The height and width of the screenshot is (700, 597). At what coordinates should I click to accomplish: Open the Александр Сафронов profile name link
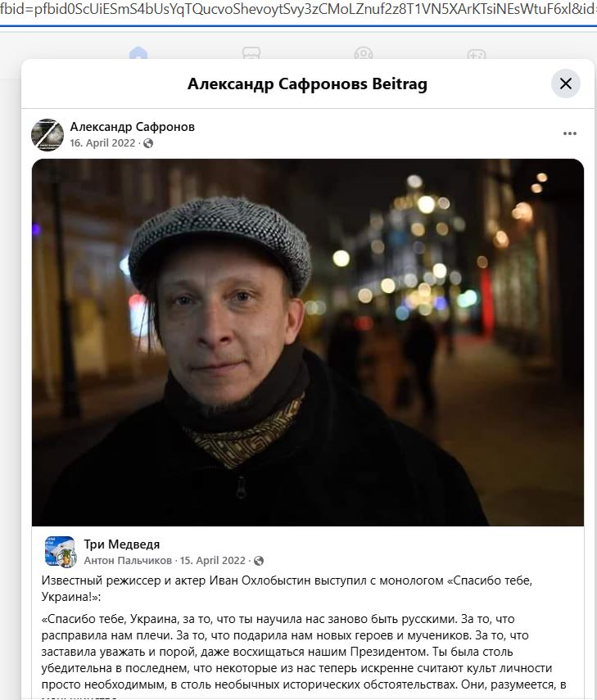point(132,127)
